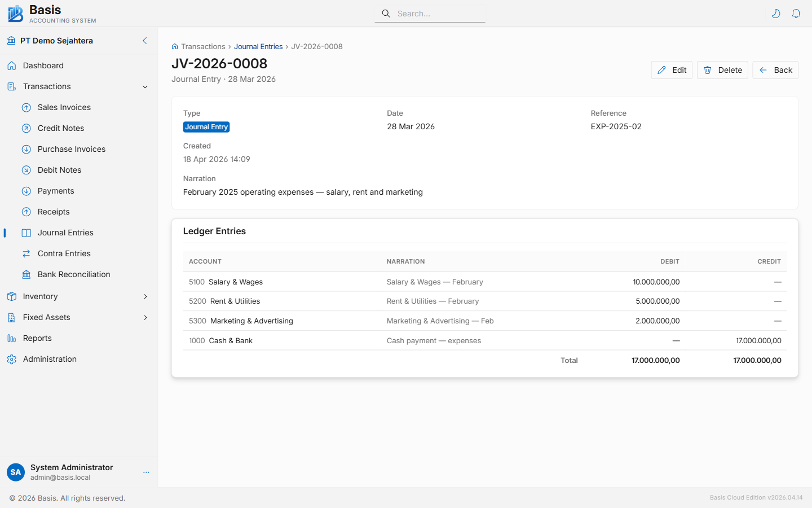Click inside the Search field

click(437, 14)
